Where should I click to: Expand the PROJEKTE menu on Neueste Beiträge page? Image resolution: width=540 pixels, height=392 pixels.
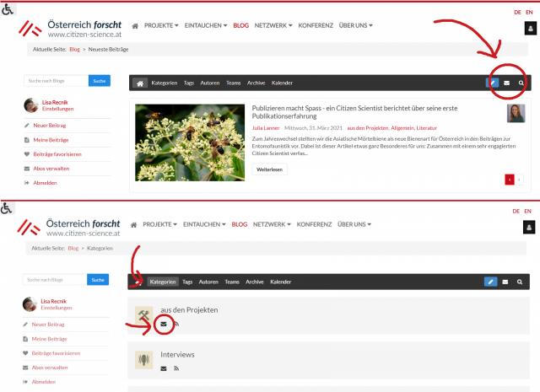click(x=161, y=26)
